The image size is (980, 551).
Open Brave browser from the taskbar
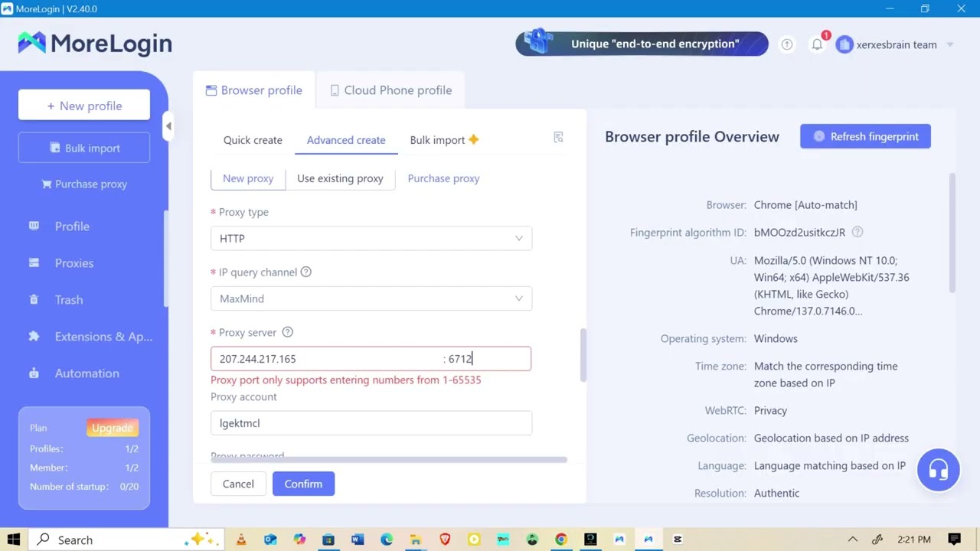click(x=445, y=540)
